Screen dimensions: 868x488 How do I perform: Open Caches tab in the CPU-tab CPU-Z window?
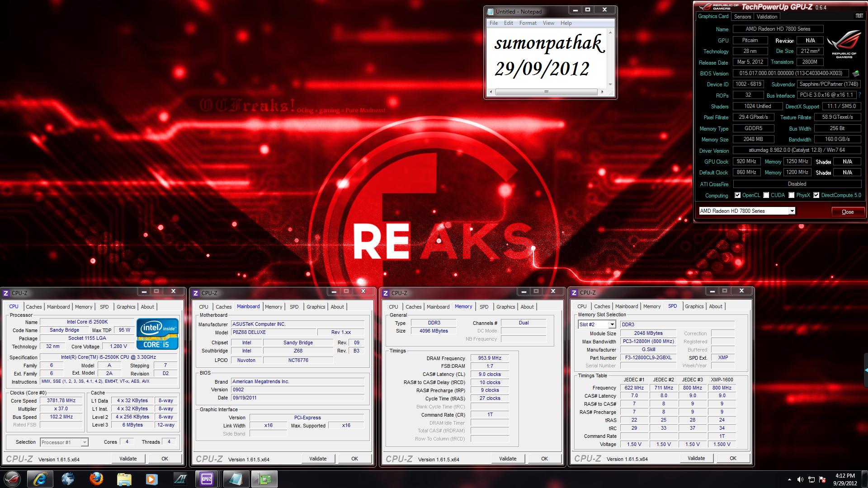click(34, 307)
